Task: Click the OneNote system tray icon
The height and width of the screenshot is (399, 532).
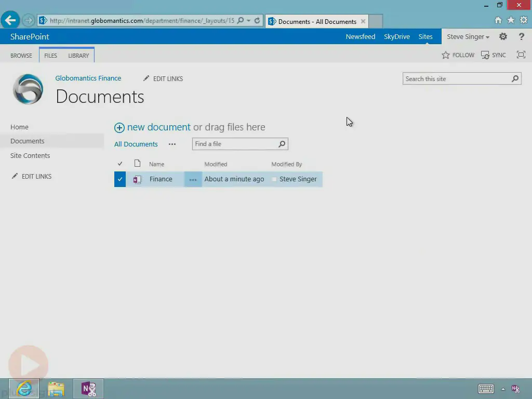Action: [x=515, y=389]
